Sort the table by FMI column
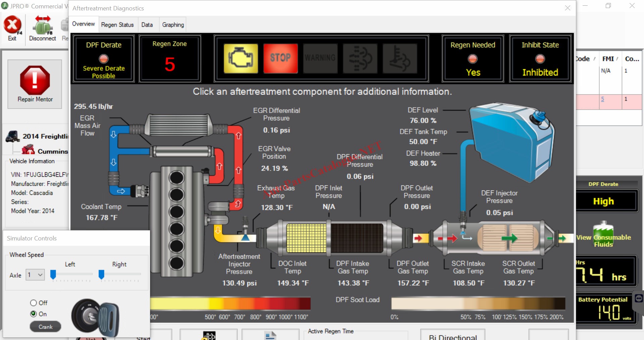Viewport: 644px width, 340px height. 608,59
